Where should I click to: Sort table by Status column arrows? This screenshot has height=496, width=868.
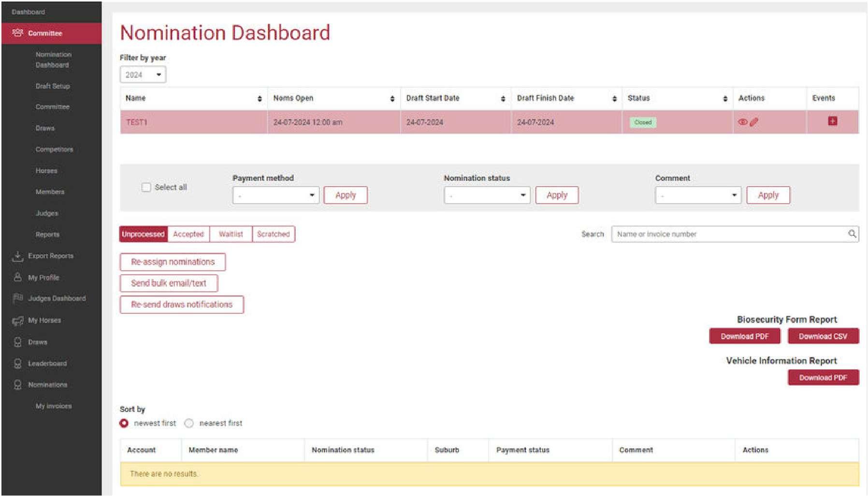[725, 99]
